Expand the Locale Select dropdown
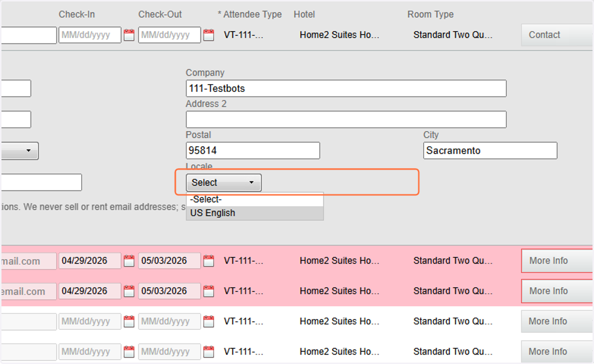This screenshot has width=594, height=364. (224, 182)
